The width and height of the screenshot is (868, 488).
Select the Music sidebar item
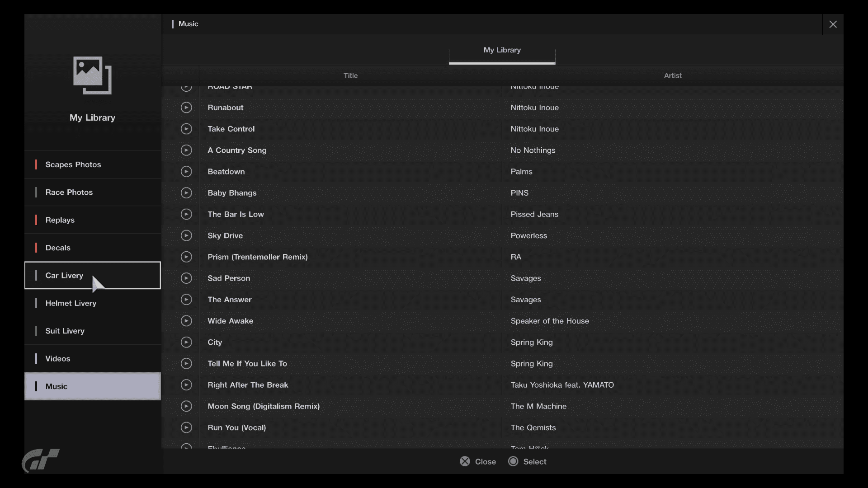tap(93, 386)
